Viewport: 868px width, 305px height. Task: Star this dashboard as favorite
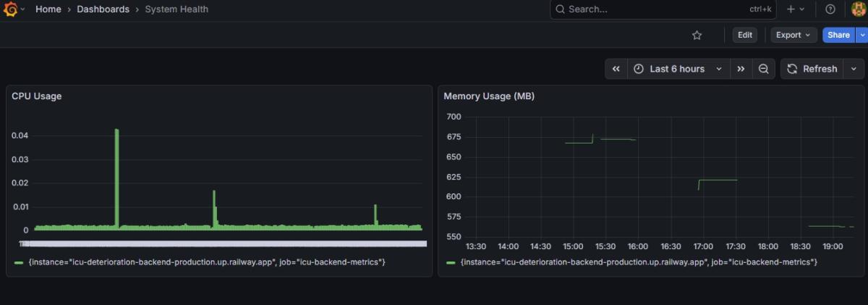[697, 35]
